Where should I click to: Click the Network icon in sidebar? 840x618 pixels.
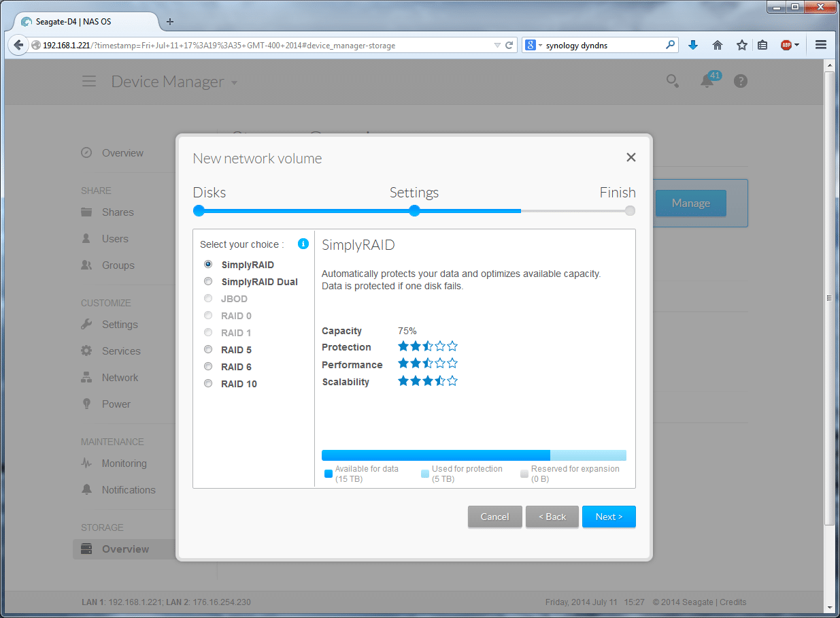[86, 378]
